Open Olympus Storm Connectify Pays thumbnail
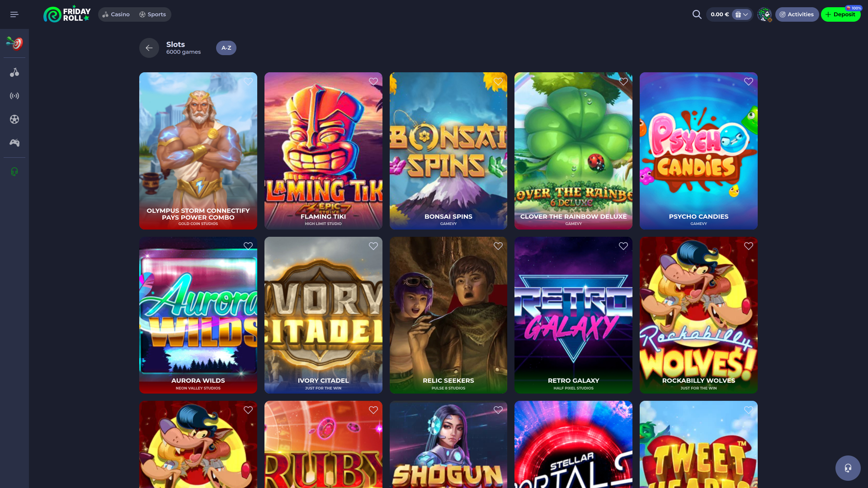The width and height of the screenshot is (868, 488). tap(198, 151)
